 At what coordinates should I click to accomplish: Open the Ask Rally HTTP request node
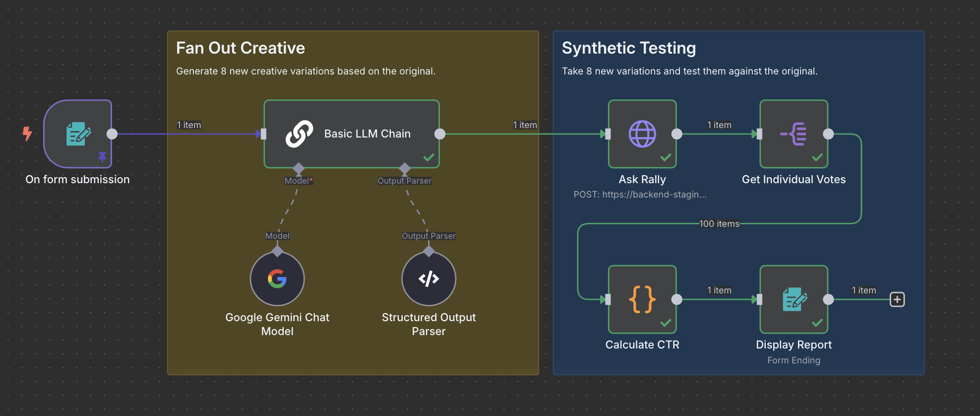642,134
